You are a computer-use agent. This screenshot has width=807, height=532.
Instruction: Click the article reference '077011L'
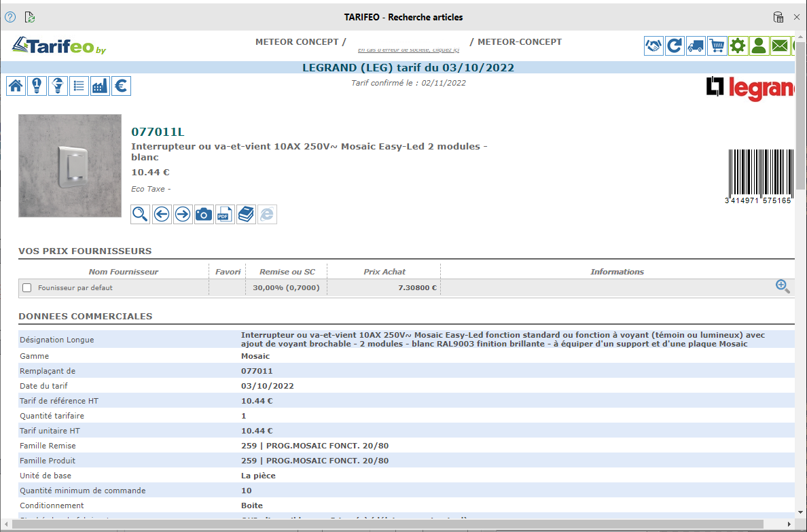pyautogui.click(x=158, y=132)
